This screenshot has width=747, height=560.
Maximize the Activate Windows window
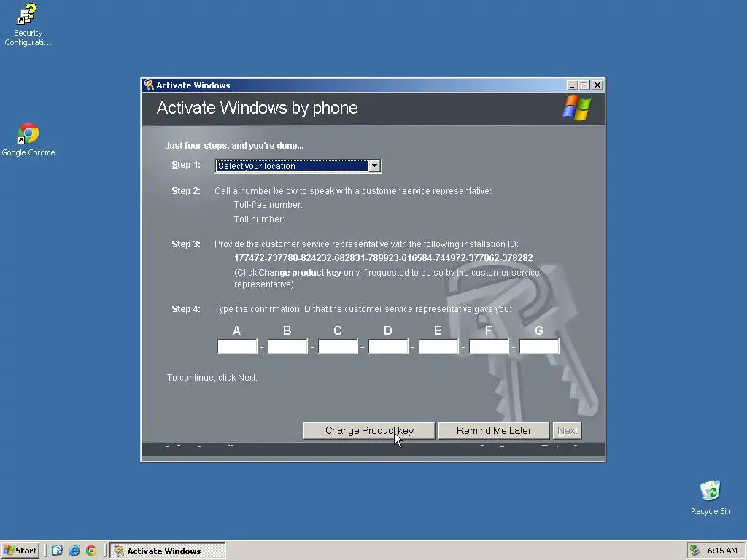click(584, 85)
